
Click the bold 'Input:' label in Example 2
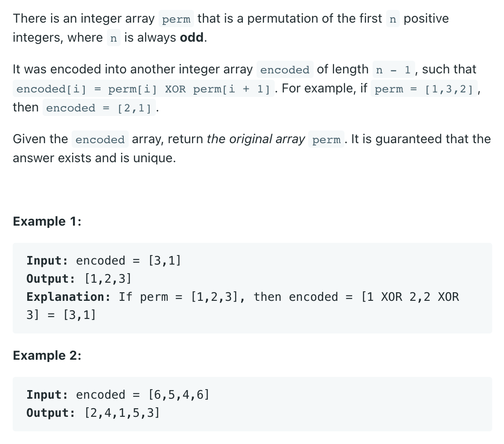pyautogui.click(x=47, y=395)
